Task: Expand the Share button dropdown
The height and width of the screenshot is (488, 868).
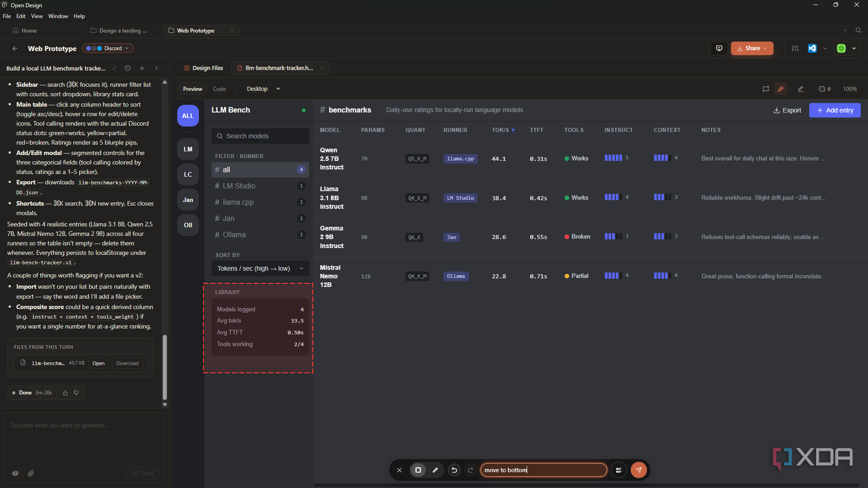Action: click(x=765, y=48)
